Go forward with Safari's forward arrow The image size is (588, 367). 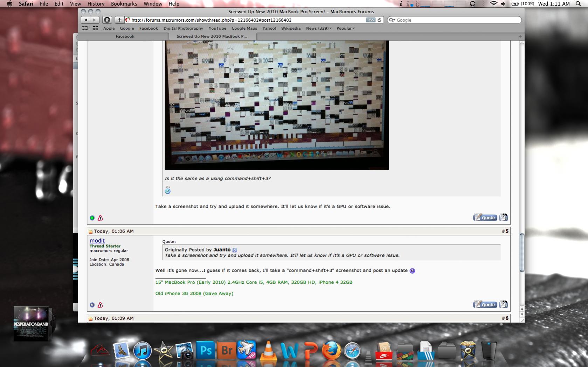pos(94,20)
